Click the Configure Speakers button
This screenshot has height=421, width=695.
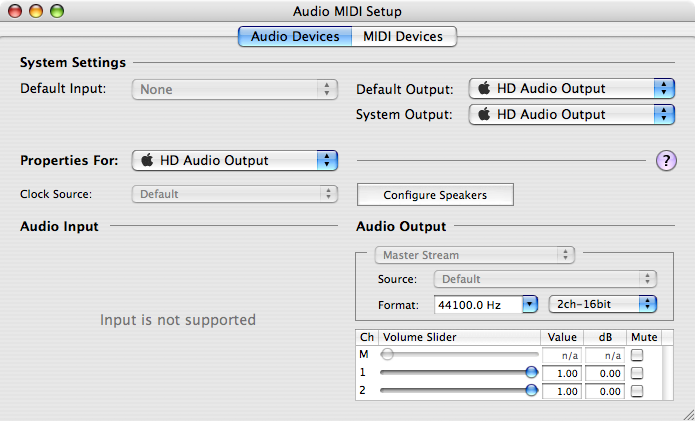click(x=435, y=195)
